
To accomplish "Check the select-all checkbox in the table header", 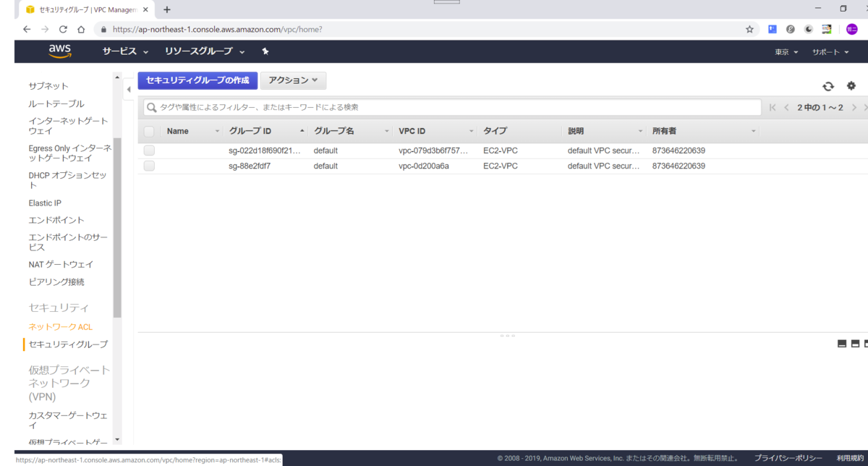I will coord(149,131).
